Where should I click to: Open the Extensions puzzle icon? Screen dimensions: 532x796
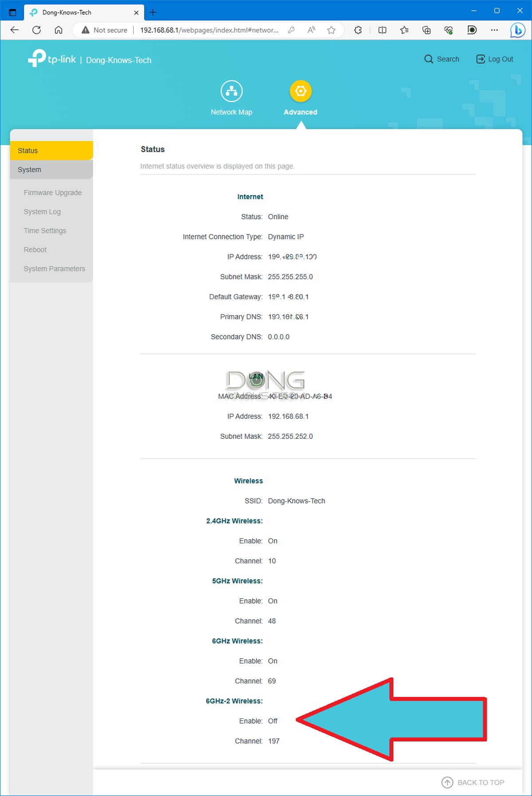(x=358, y=30)
